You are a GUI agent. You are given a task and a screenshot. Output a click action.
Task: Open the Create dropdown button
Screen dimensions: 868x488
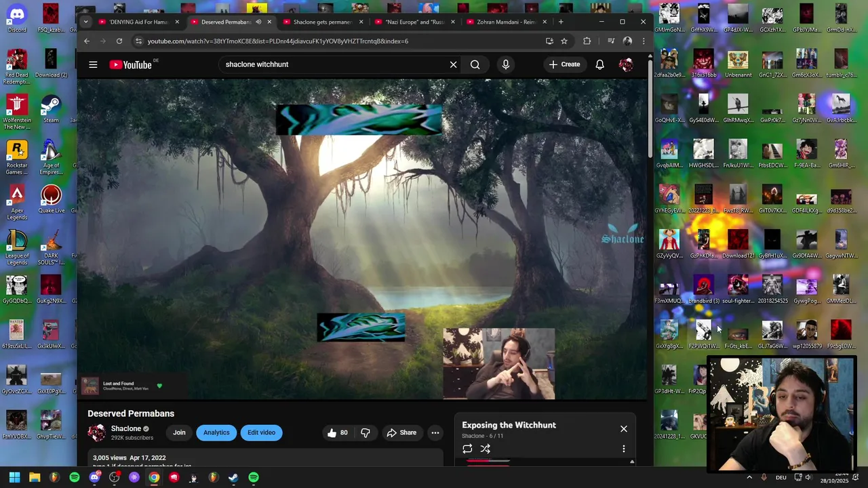point(564,64)
